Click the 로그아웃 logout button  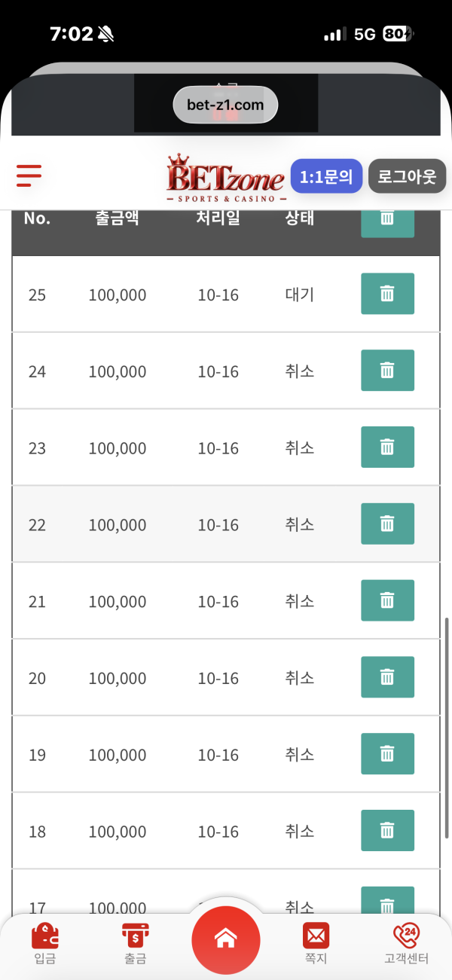coord(407,177)
